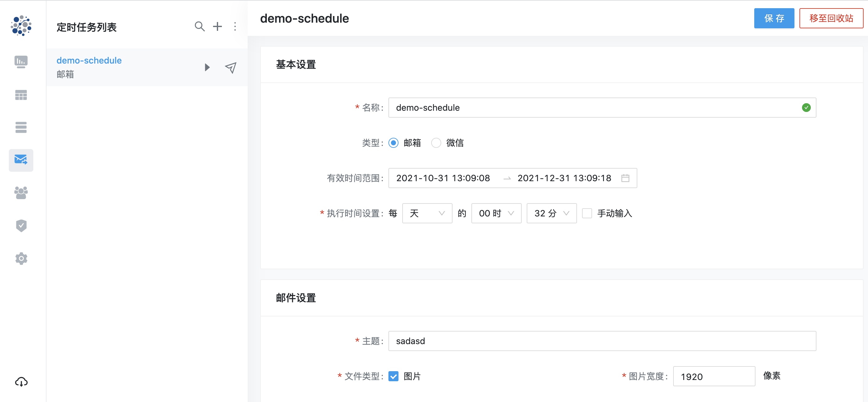Click the 保存 button

[x=774, y=18]
